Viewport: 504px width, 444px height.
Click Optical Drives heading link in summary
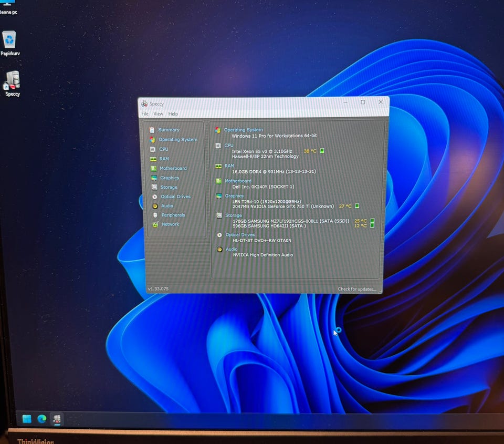coord(240,234)
